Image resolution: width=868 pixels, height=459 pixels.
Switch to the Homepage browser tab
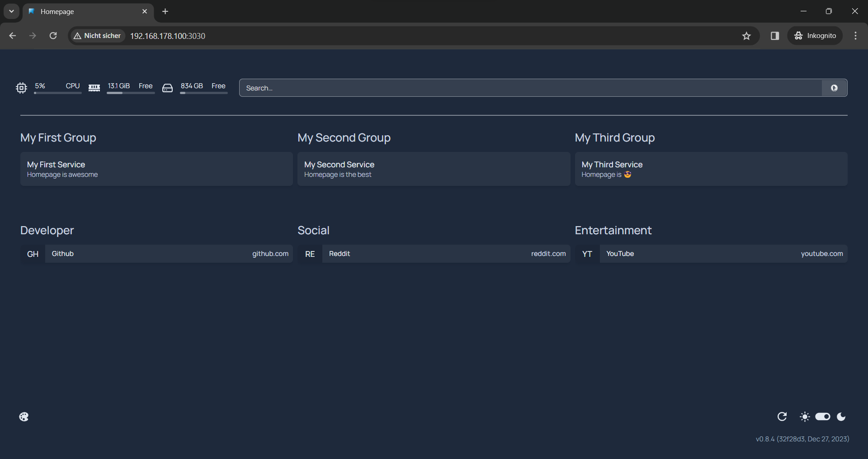72,11
